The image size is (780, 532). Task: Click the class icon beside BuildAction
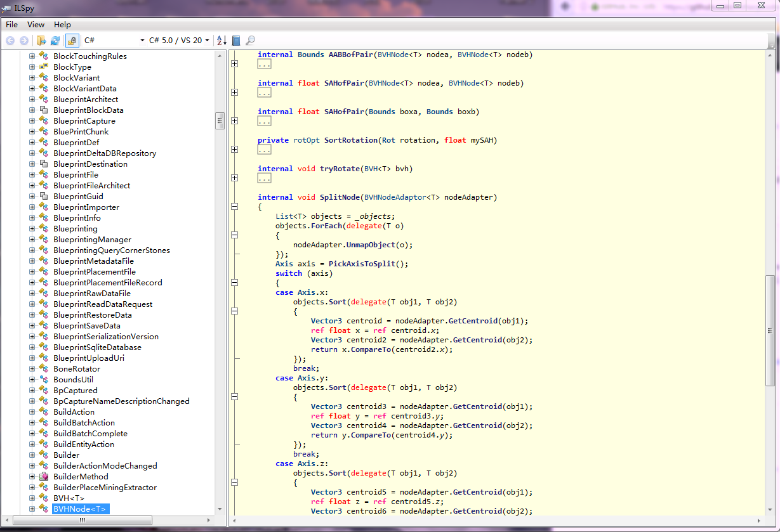44,412
